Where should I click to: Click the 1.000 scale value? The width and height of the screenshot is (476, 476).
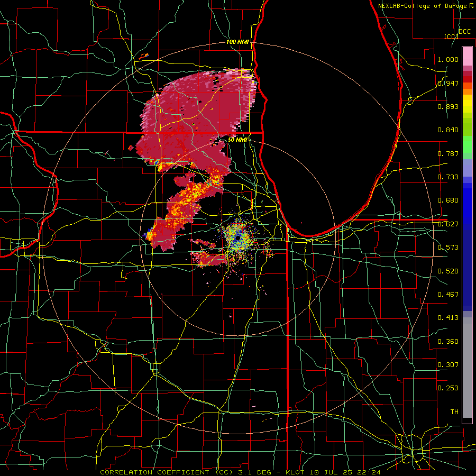pyautogui.click(x=448, y=59)
